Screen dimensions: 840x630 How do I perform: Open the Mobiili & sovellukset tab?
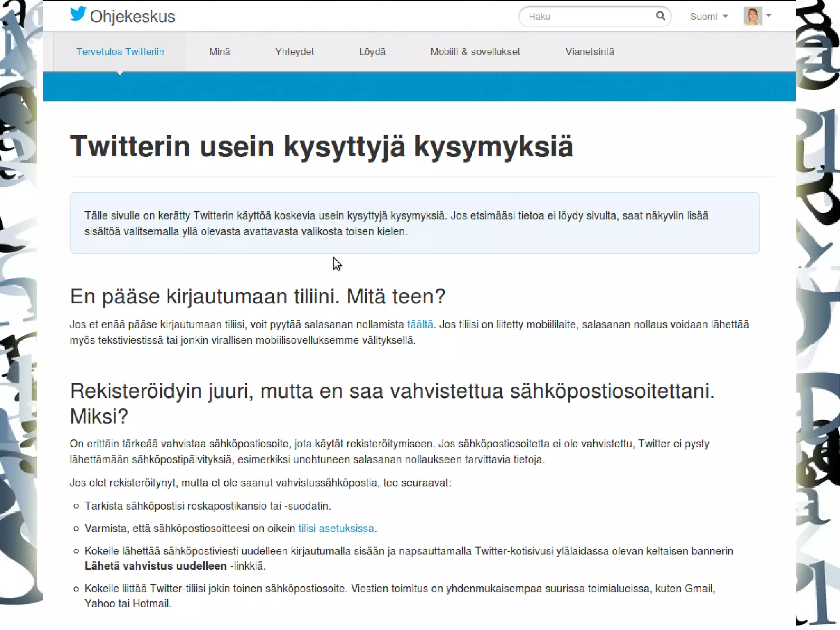tap(475, 52)
